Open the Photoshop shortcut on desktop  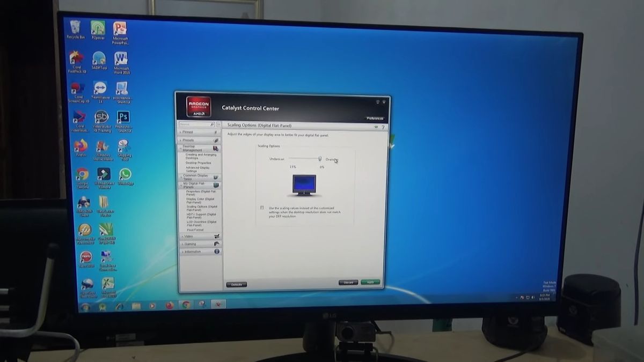124,121
